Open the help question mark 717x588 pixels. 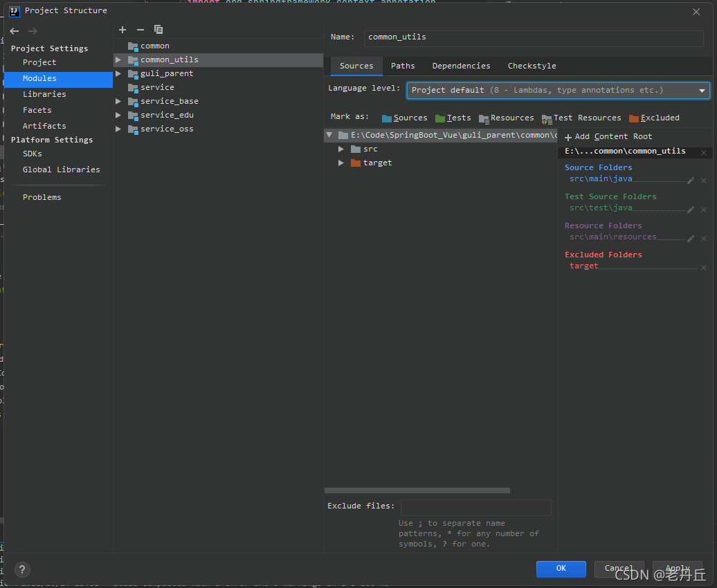point(22,569)
